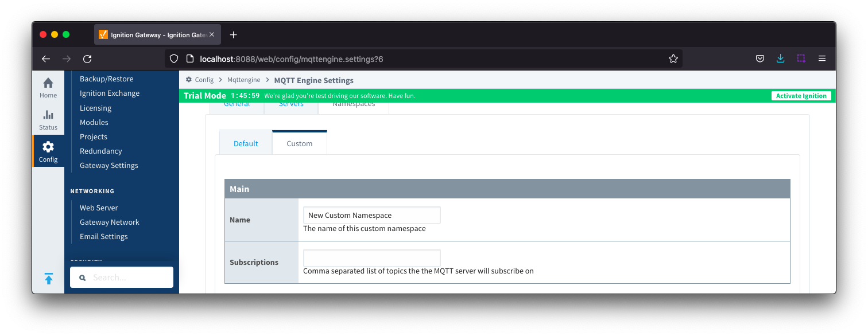
Task: Click 'The name of this custom namespace' text
Action: 365,228
